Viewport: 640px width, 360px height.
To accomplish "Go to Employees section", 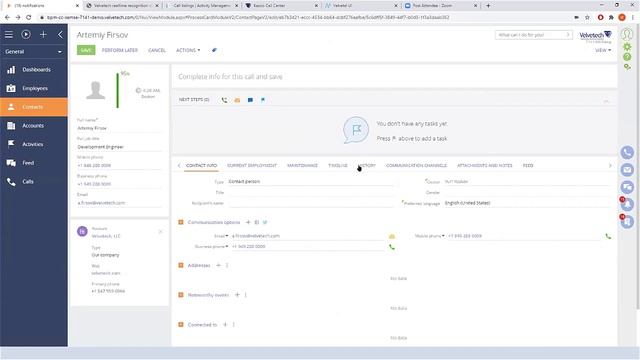I will click(34, 88).
